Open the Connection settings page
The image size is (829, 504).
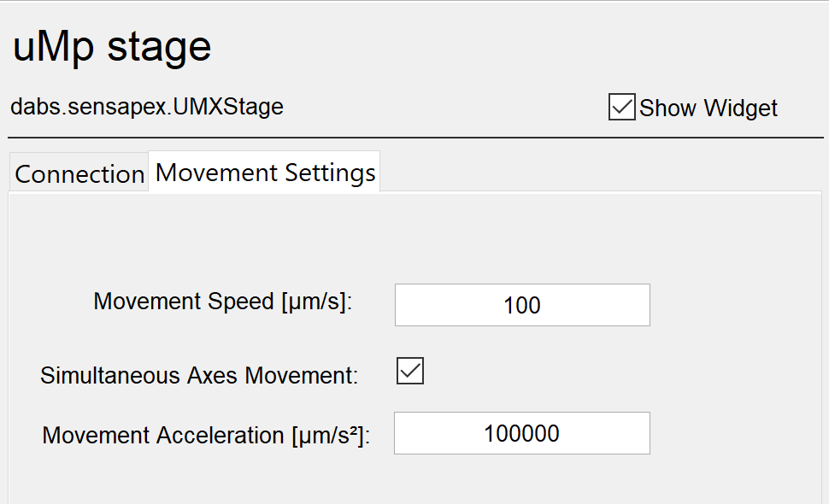click(x=78, y=173)
